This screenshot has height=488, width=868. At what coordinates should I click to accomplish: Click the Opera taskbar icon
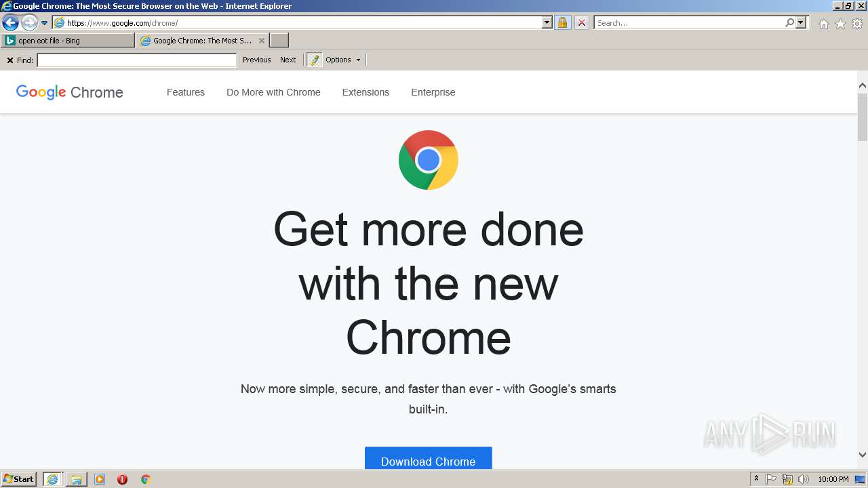click(123, 479)
